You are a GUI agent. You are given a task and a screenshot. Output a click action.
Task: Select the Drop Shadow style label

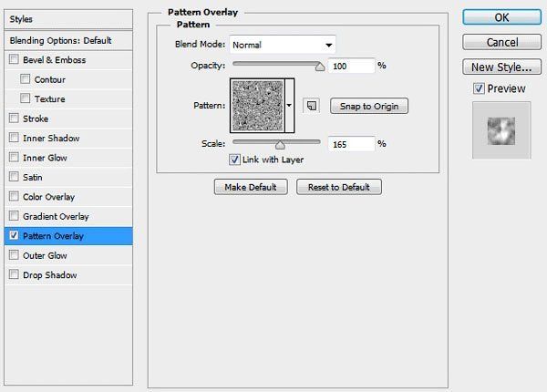(x=50, y=274)
